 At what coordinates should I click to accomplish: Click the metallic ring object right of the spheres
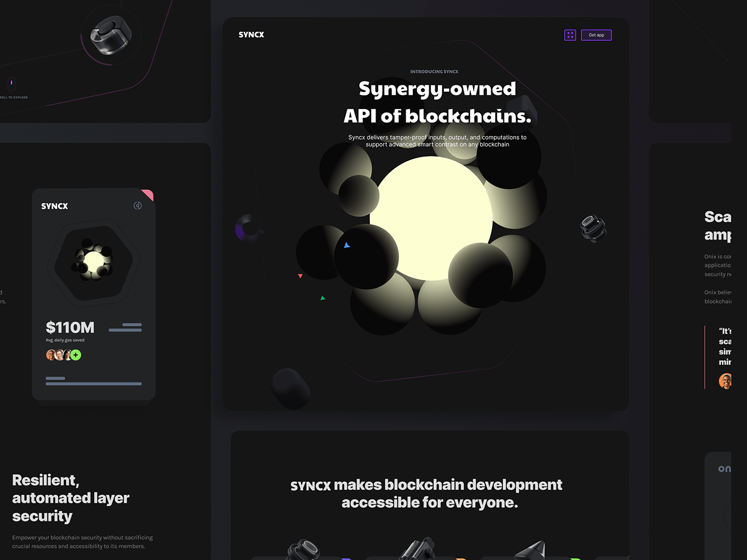click(593, 228)
